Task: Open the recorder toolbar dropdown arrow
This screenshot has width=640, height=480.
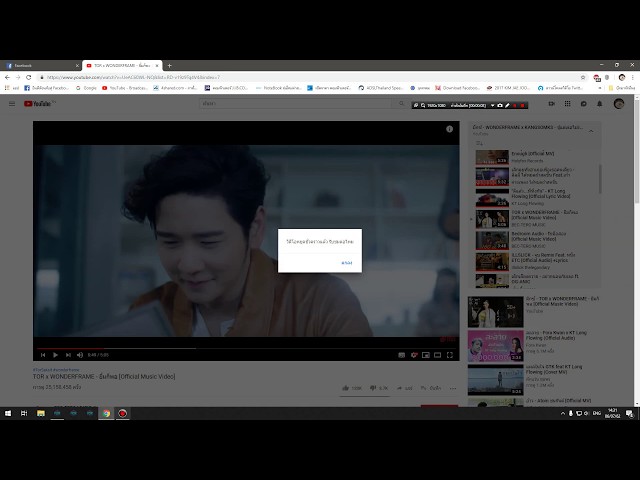Action: 492,105
